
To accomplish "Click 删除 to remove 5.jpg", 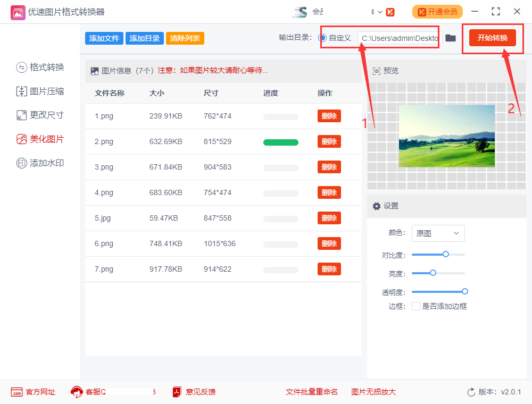I will pos(329,217).
